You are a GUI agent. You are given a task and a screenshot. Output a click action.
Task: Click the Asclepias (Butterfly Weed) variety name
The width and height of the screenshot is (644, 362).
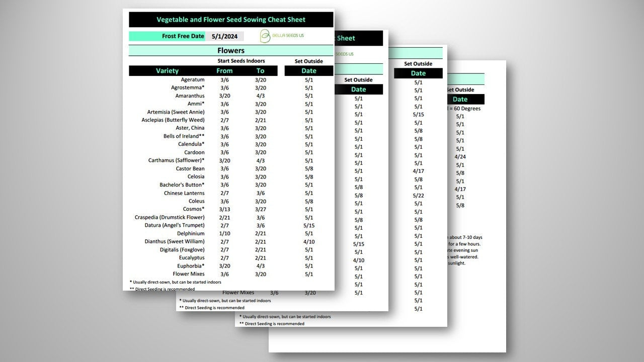tap(173, 120)
